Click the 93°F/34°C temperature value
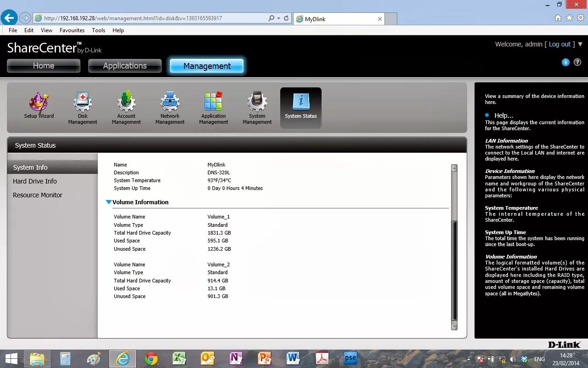The width and height of the screenshot is (588, 368). click(x=220, y=180)
